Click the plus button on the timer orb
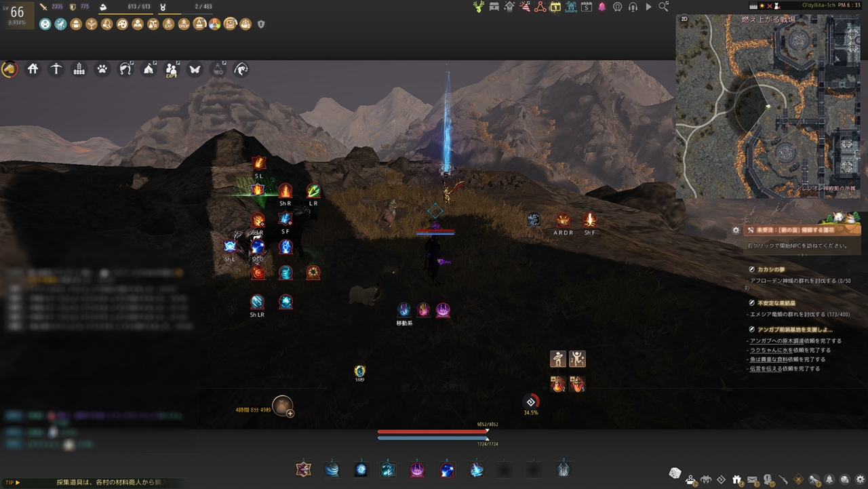Viewport: 868px width, 489px height. pyautogui.click(x=290, y=413)
